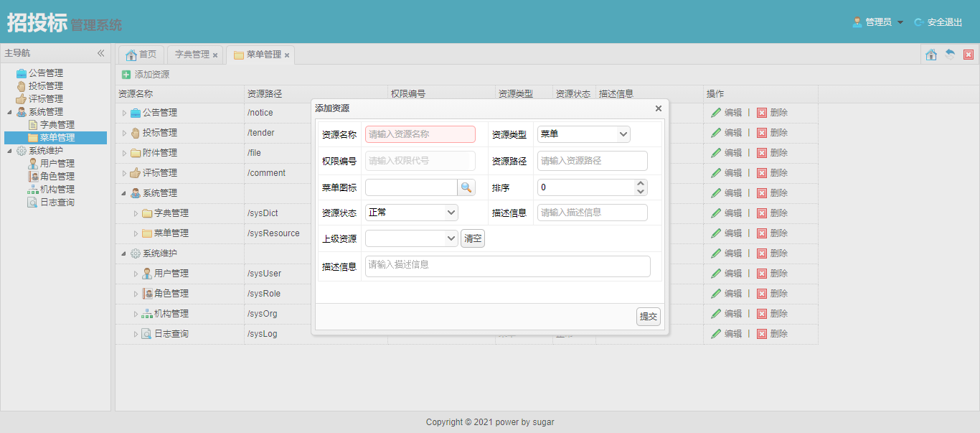Click the 日志查询 search-document icon in sidebar

pyautogui.click(x=33, y=202)
